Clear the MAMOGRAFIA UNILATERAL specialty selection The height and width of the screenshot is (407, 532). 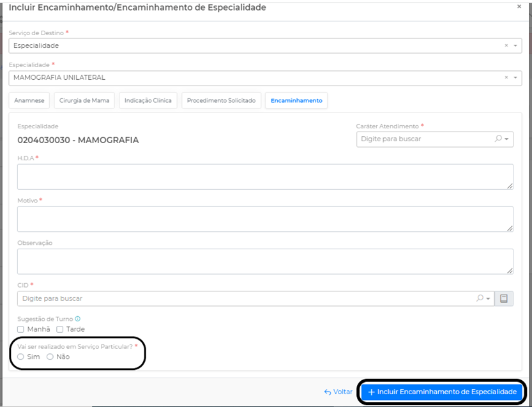click(506, 78)
